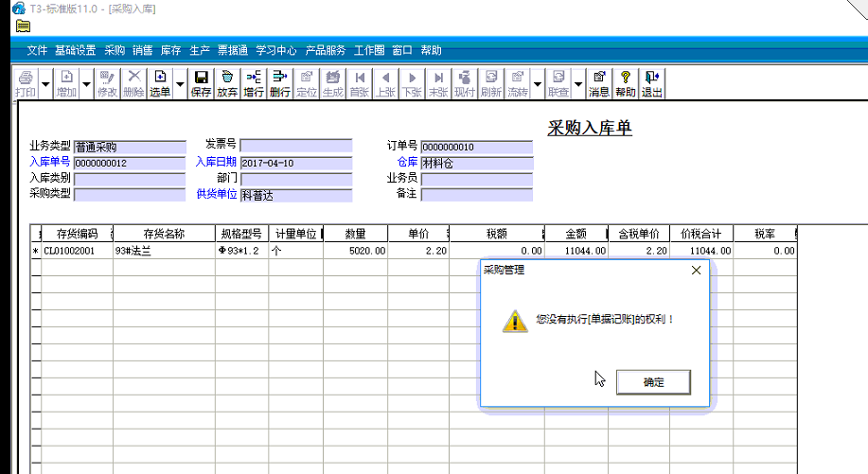Click the 退出 (Exit) toolbar icon
The image size is (868, 474).
pyautogui.click(x=652, y=83)
